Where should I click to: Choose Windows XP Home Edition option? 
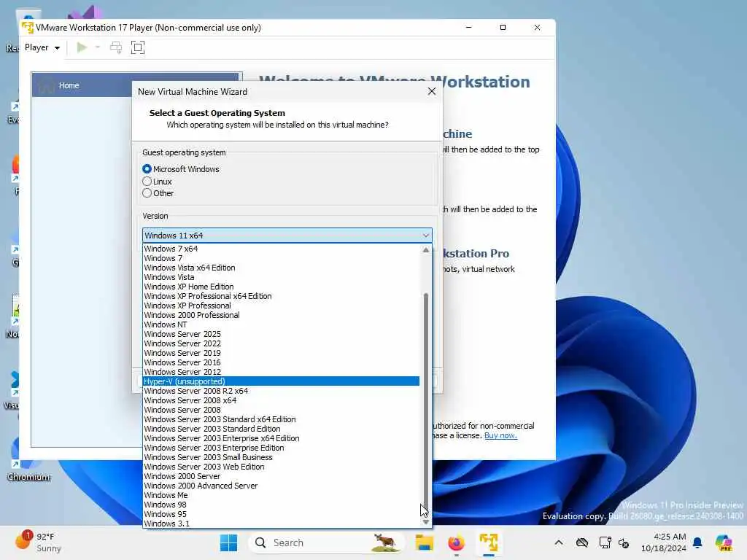click(281, 287)
